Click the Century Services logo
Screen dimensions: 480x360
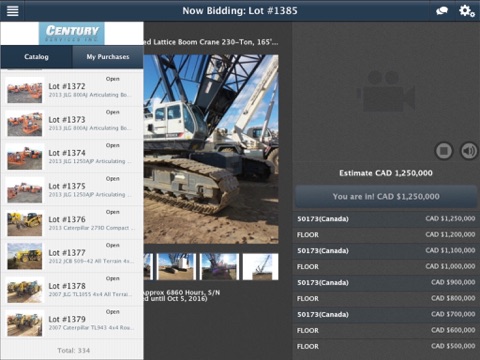[72, 33]
